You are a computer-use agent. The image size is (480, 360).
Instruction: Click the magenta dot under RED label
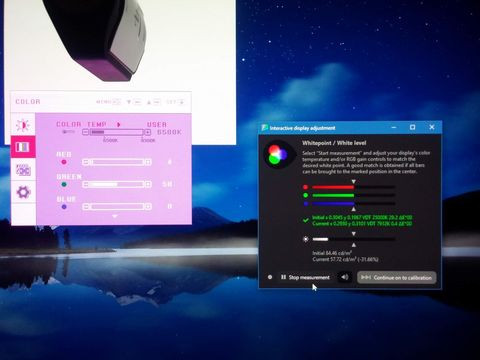64,162
